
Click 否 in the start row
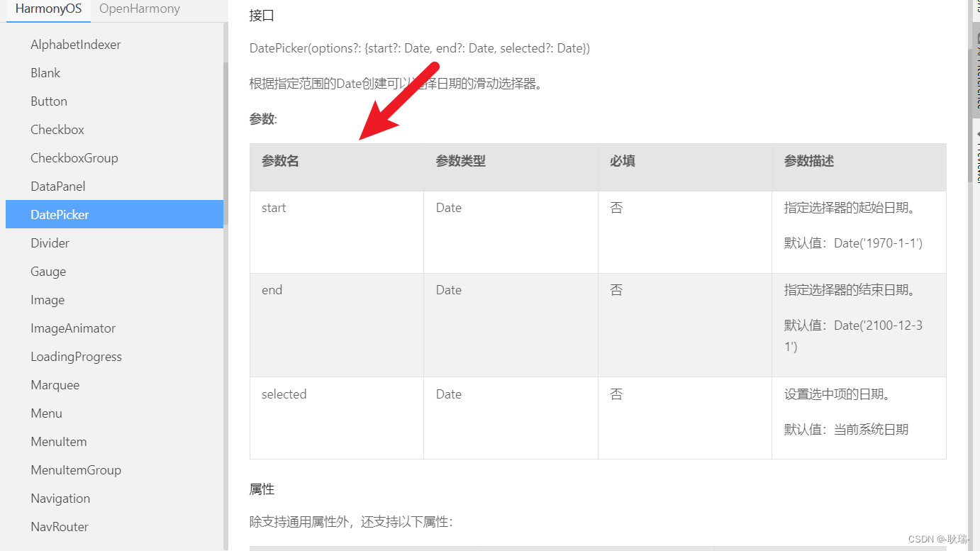pyautogui.click(x=616, y=208)
